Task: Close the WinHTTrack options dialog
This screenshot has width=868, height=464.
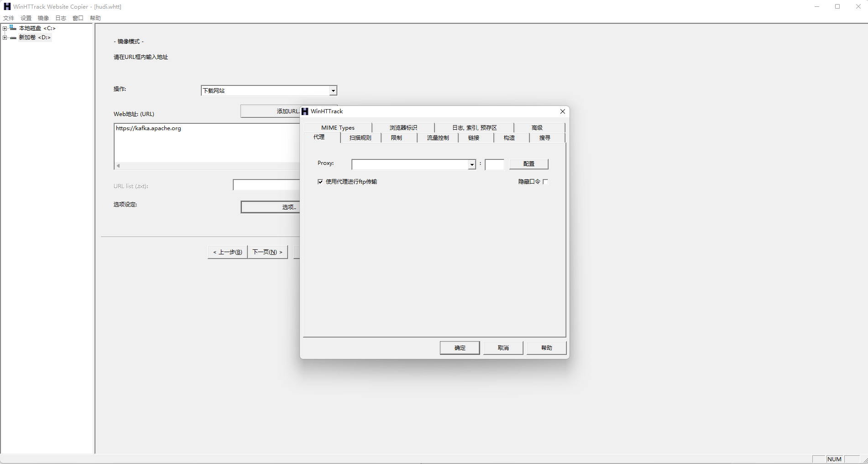Action: tap(563, 111)
